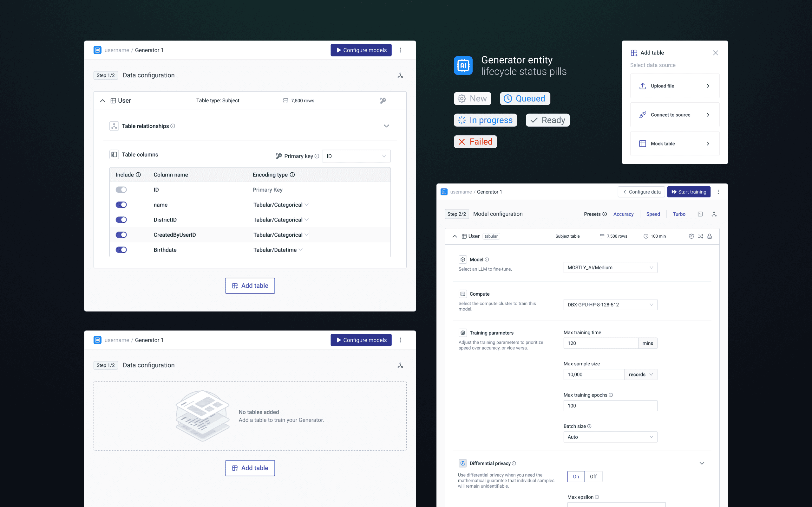The width and height of the screenshot is (812, 507).
Task: Close the Add table panel
Action: point(715,53)
